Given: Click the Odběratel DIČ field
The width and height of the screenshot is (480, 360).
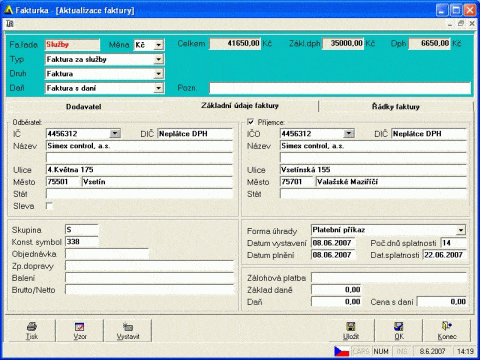Looking at the screenshot, I should [195, 134].
